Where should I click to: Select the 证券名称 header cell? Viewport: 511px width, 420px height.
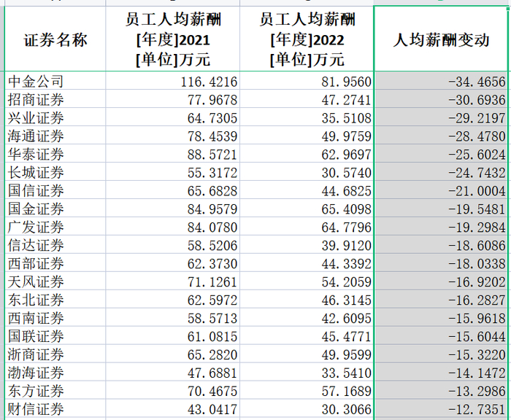click(x=55, y=39)
